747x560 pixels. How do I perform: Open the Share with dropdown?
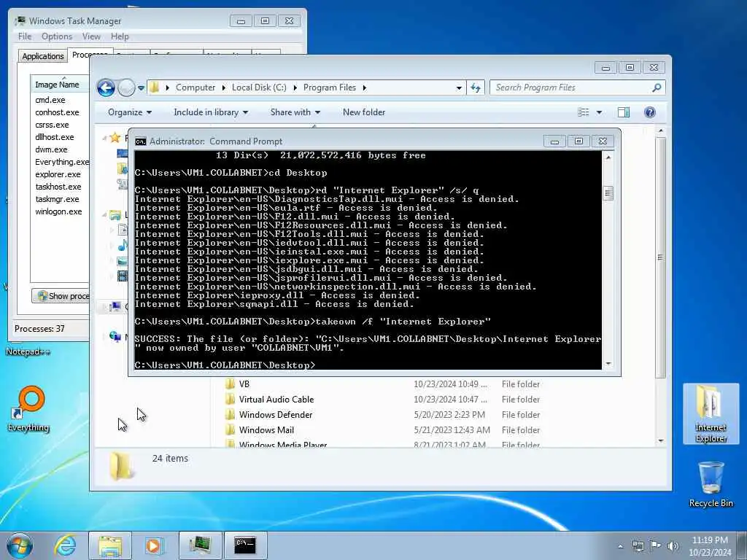pyautogui.click(x=295, y=112)
